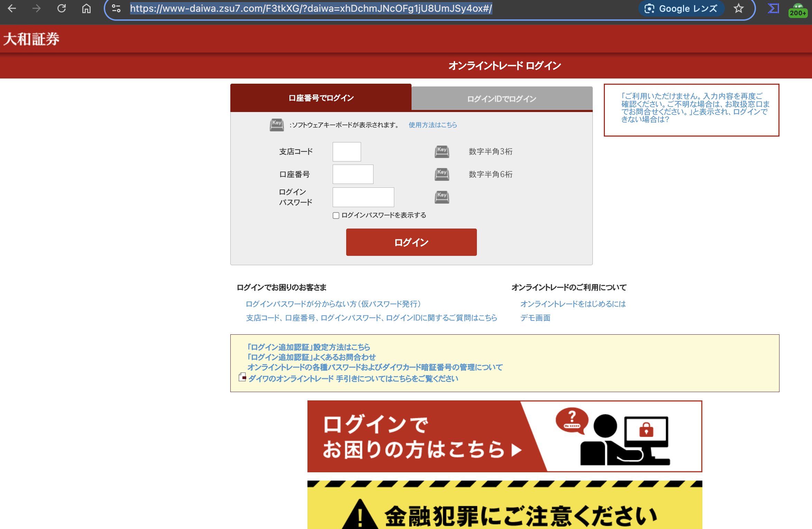Open 各種パスワード…暗証番号の管理について link
Screen dimensions: 812x529
pyautogui.click(x=375, y=367)
